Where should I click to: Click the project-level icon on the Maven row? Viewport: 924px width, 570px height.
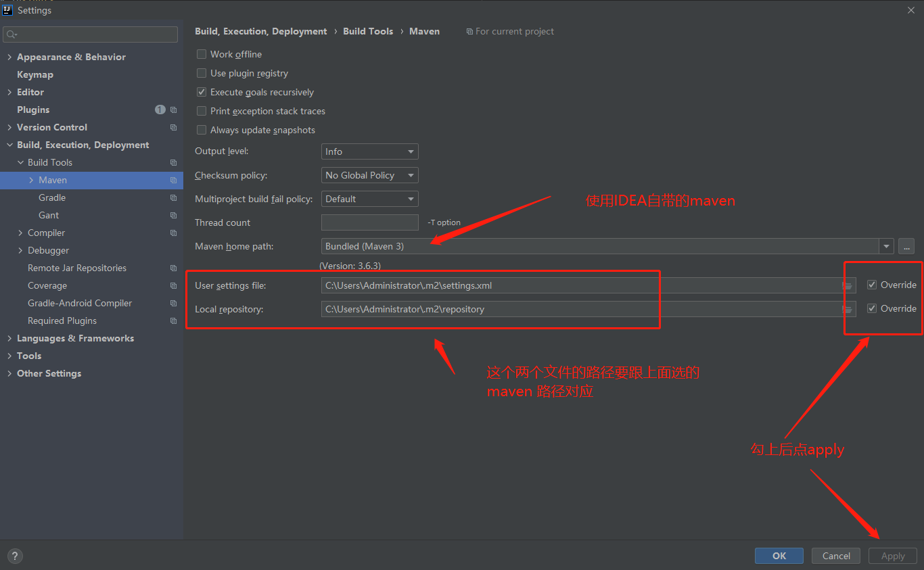click(x=173, y=180)
